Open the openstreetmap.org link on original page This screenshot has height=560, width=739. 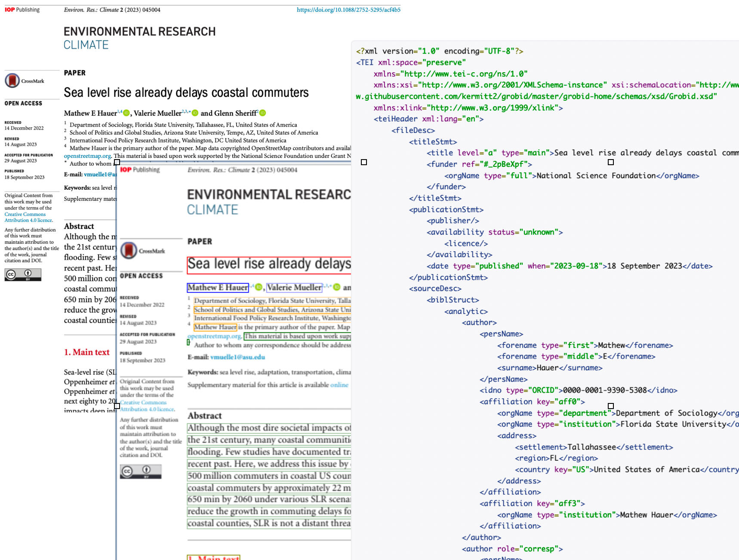[x=87, y=156]
